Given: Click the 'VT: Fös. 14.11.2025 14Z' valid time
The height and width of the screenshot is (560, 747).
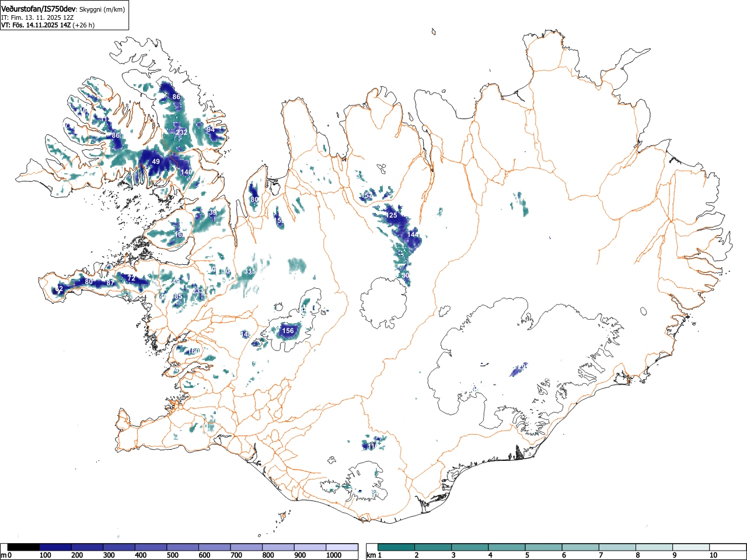Looking at the screenshot, I should (x=36, y=25).
